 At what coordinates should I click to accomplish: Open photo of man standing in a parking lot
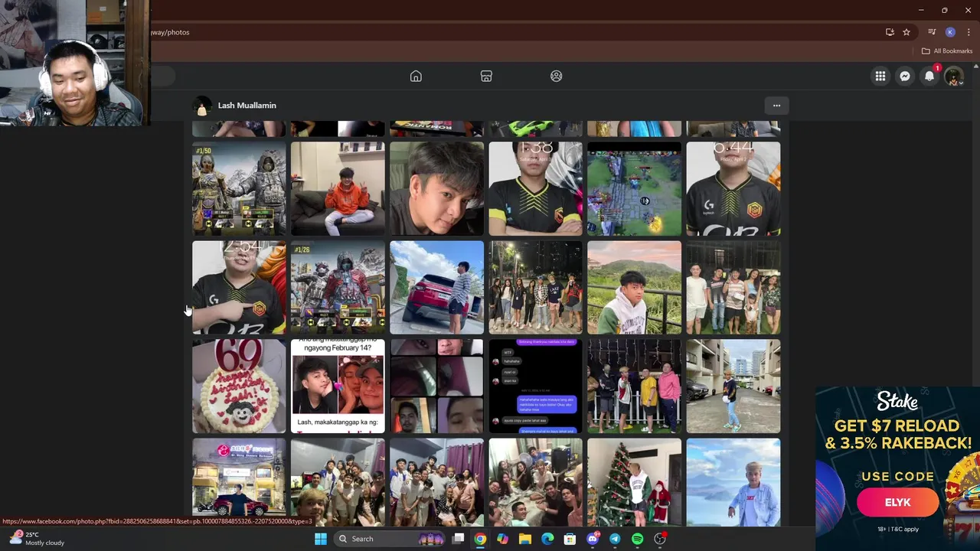click(733, 386)
